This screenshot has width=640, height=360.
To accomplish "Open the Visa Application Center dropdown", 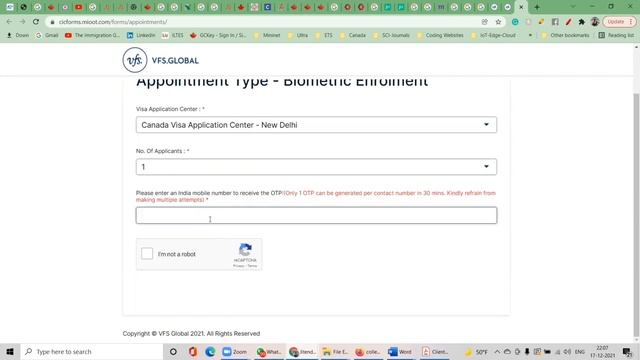I will pyautogui.click(x=316, y=125).
